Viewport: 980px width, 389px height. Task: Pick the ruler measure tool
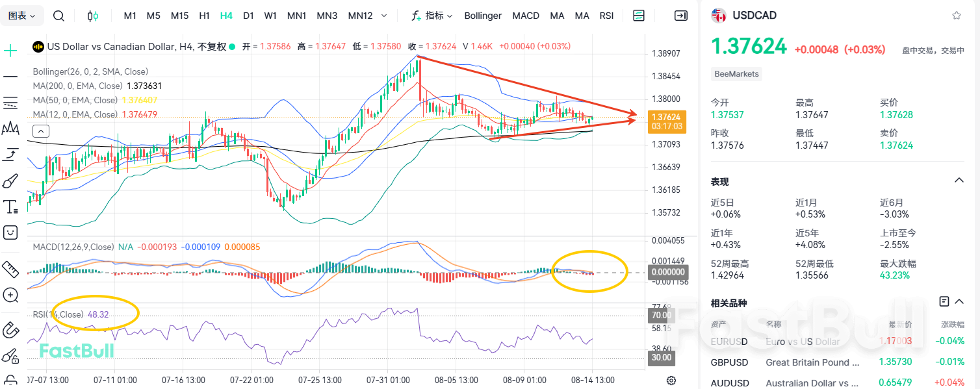coord(10,269)
